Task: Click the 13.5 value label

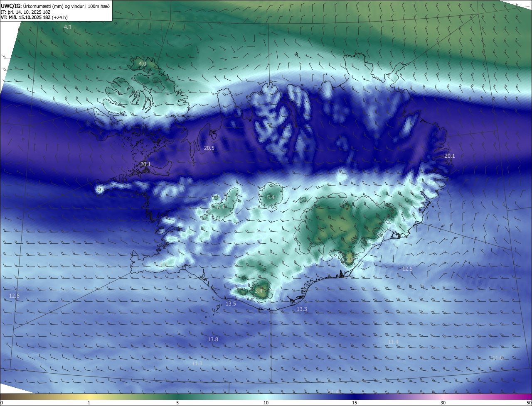Action: tap(231, 303)
